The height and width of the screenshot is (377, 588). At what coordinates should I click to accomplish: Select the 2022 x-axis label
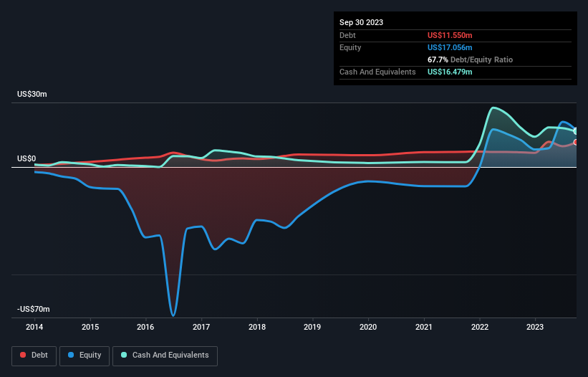coord(480,327)
